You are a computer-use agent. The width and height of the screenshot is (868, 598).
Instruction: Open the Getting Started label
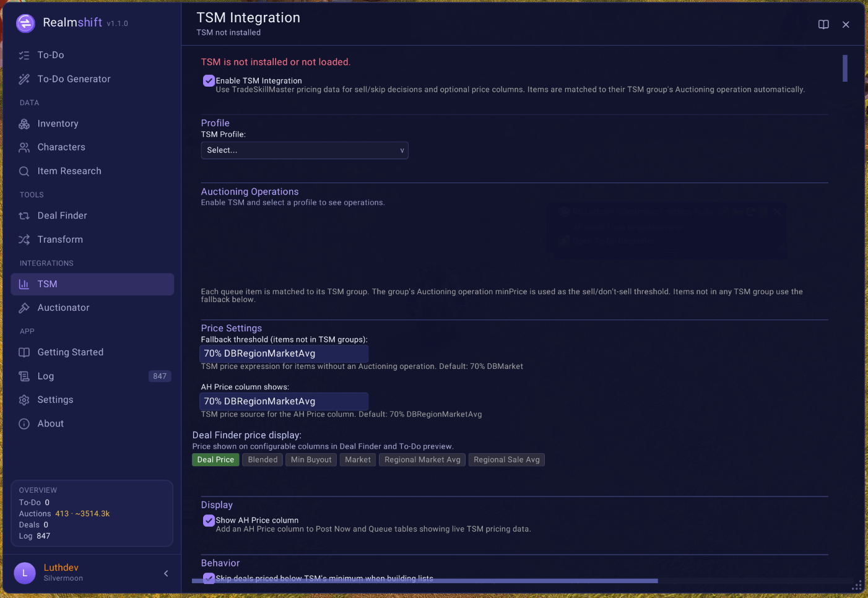click(71, 352)
